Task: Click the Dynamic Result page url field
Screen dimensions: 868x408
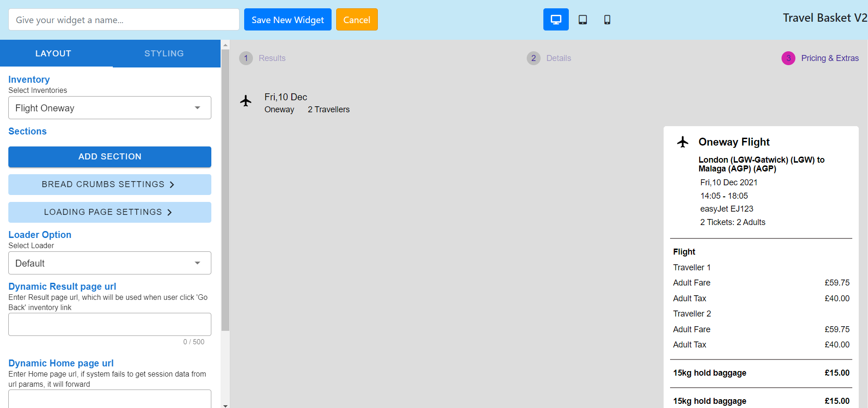Action: (110, 324)
